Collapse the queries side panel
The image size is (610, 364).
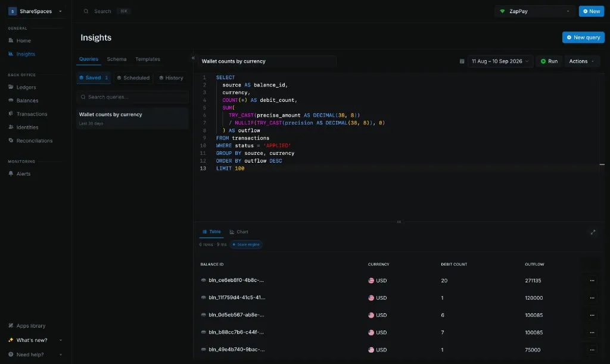click(193, 58)
